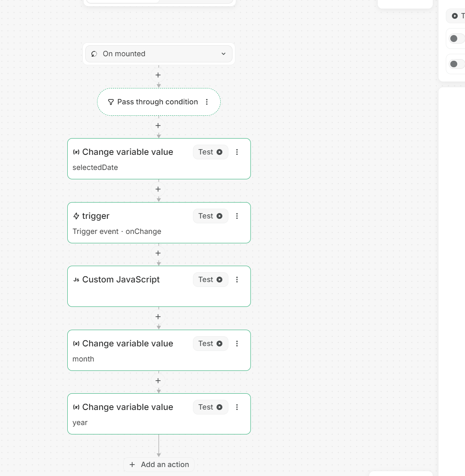Test the trigger onChange action

pyautogui.click(x=210, y=216)
